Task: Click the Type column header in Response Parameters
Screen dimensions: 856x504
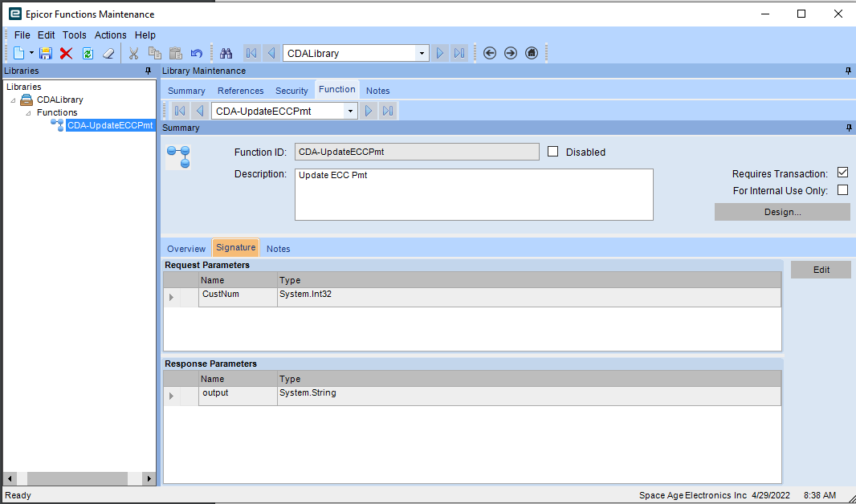Action: tap(529, 379)
